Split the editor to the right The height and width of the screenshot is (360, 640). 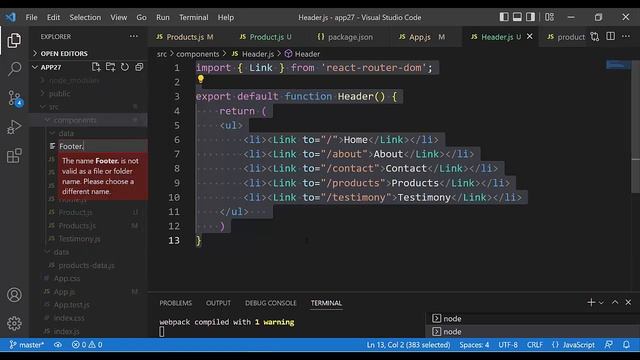pos(610,36)
